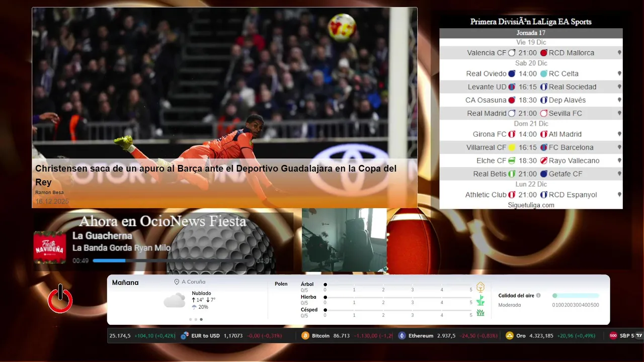
Task: Open the Fiesta Navideña album cover
Action: point(50,247)
